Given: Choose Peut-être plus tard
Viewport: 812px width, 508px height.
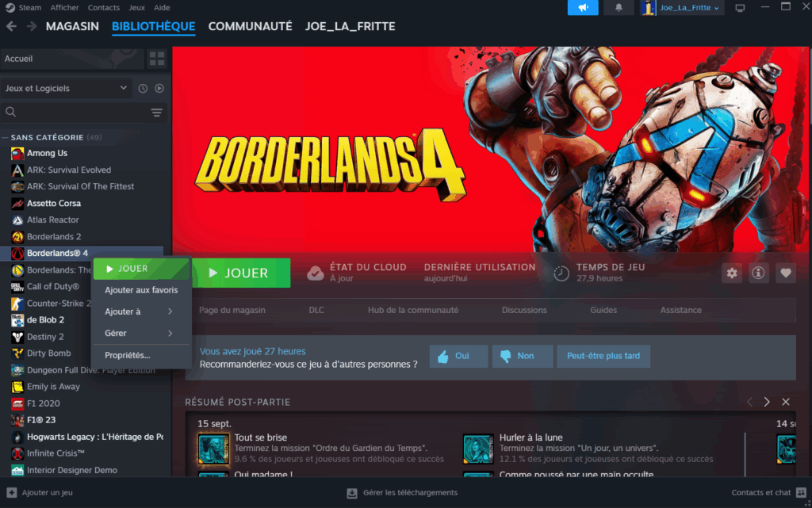Looking at the screenshot, I should point(603,356).
